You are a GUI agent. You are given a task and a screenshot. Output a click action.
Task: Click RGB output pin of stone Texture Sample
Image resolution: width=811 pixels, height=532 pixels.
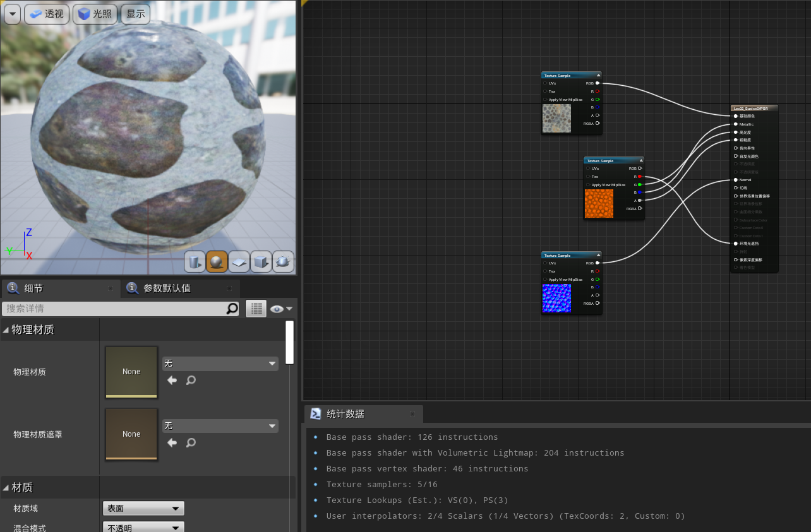point(598,83)
